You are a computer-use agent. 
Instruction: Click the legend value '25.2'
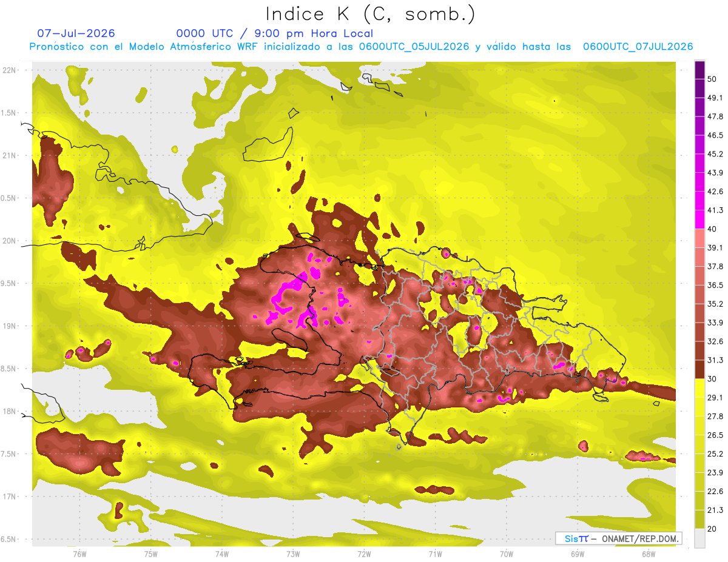pyautogui.click(x=715, y=454)
